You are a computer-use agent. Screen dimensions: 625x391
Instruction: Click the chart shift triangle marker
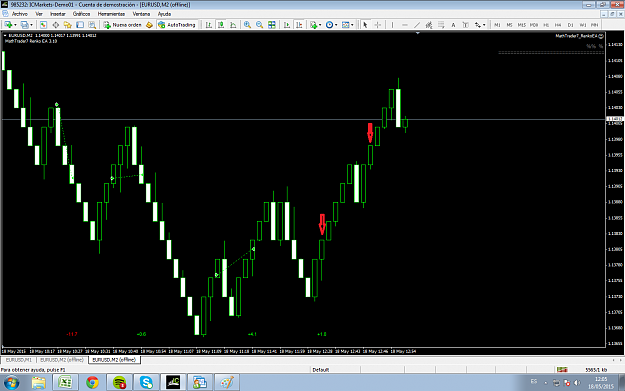417,33
